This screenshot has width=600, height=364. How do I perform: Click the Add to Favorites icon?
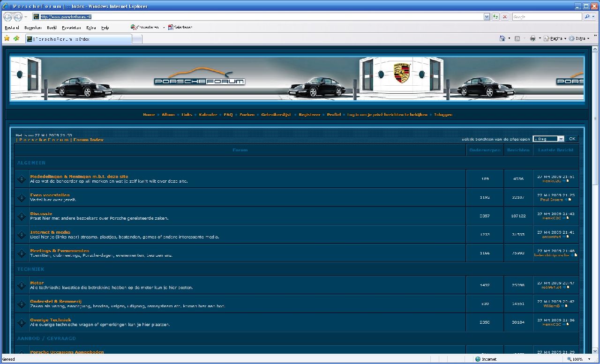click(16, 39)
